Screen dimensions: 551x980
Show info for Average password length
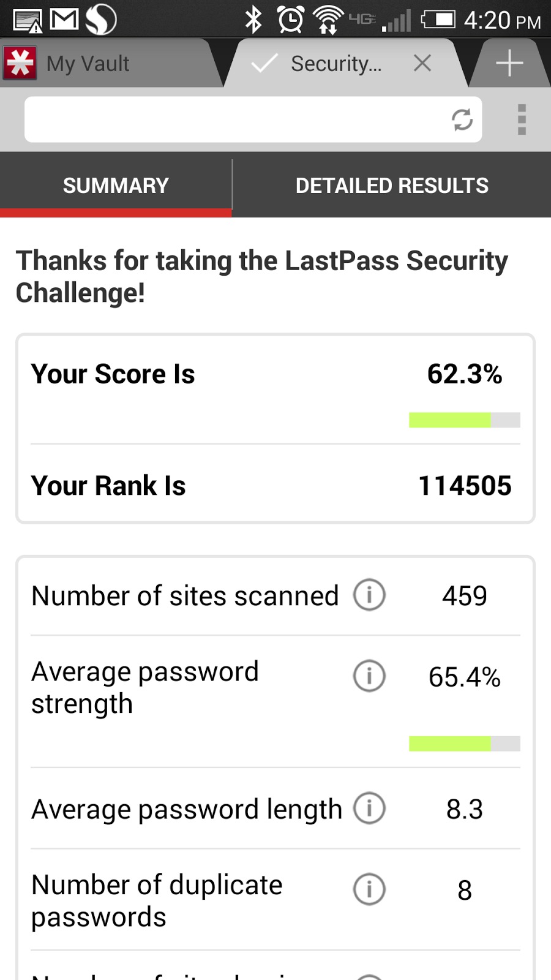pos(369,808)
